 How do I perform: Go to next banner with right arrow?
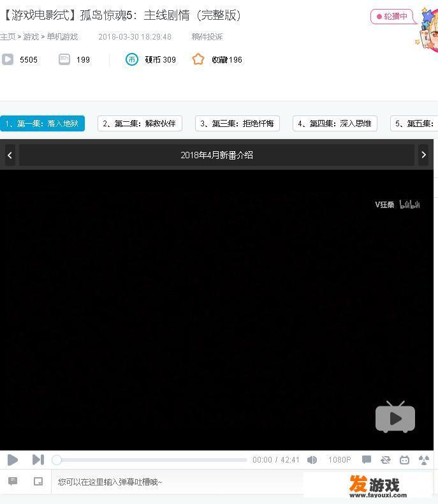click(423, 155)
